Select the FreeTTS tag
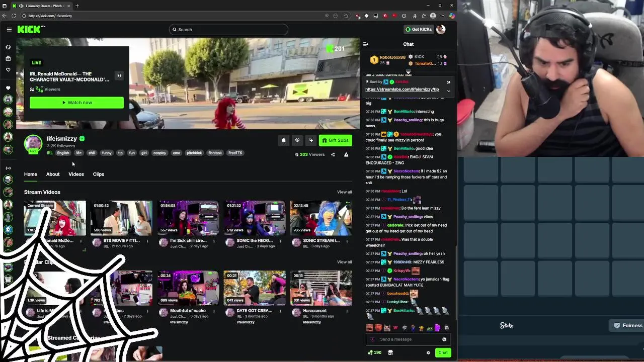Viewport: 644px width, 362px height. tap(235, 153)
